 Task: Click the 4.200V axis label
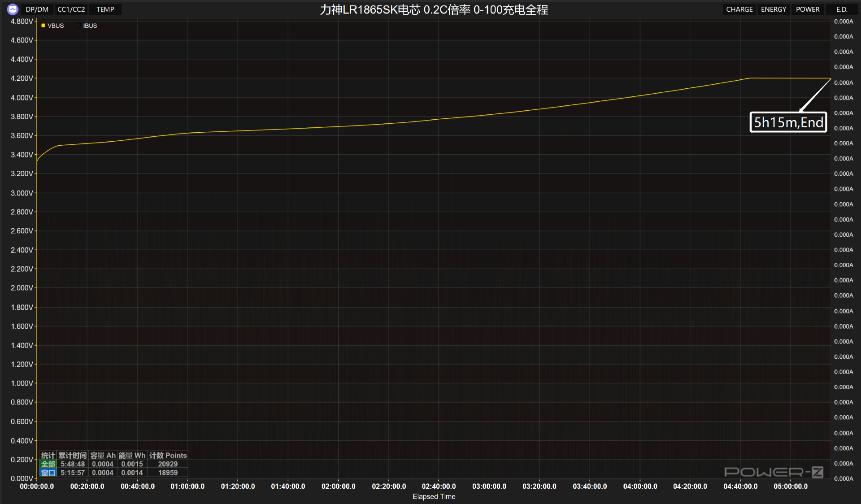(x=22, y=78)
